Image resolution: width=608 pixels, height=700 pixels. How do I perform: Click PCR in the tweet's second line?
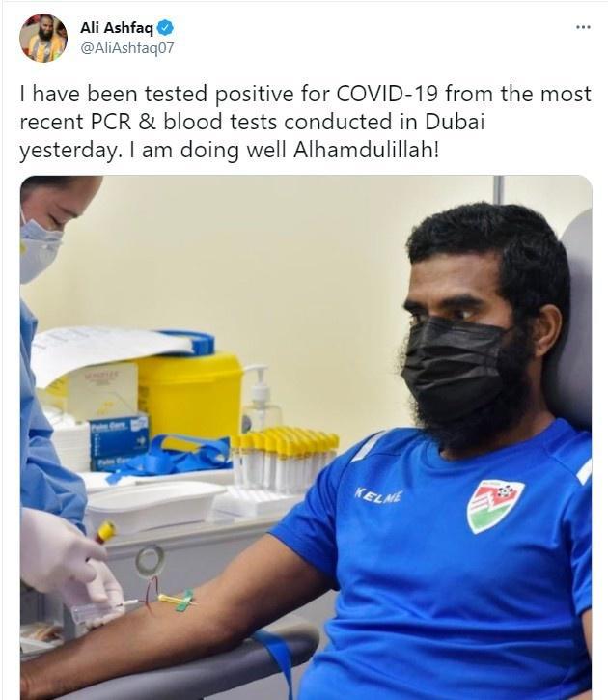click(x=111, y=122)
